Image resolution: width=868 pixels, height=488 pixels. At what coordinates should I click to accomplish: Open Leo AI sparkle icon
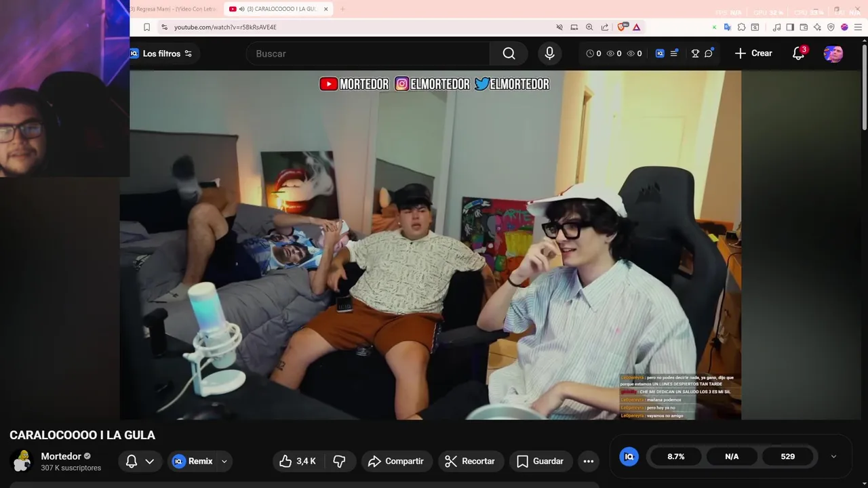click(817, 27)
